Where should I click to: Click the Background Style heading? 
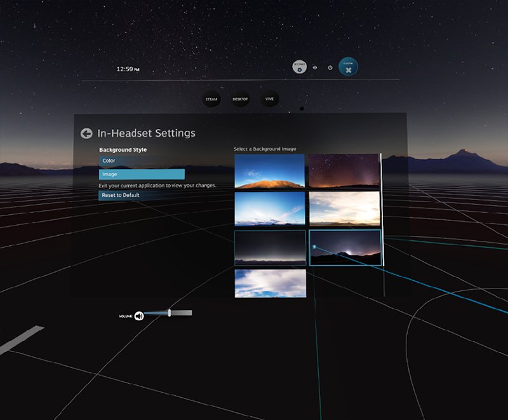click(123, 150)
